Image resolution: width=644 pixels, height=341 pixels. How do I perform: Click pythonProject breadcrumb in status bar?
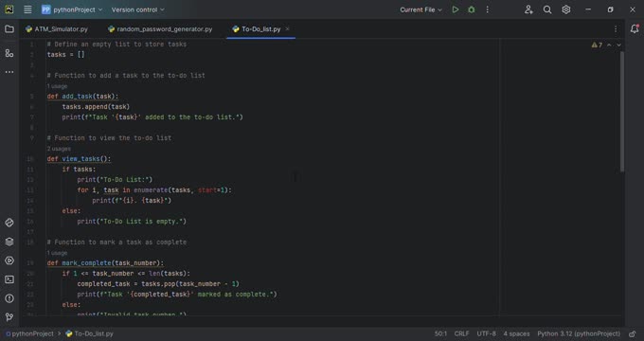[29, 333]
